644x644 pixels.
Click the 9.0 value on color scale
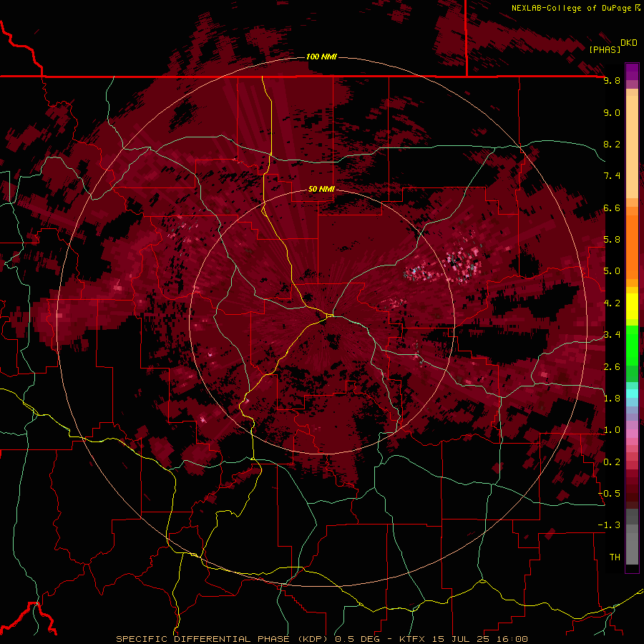(612, 112)
